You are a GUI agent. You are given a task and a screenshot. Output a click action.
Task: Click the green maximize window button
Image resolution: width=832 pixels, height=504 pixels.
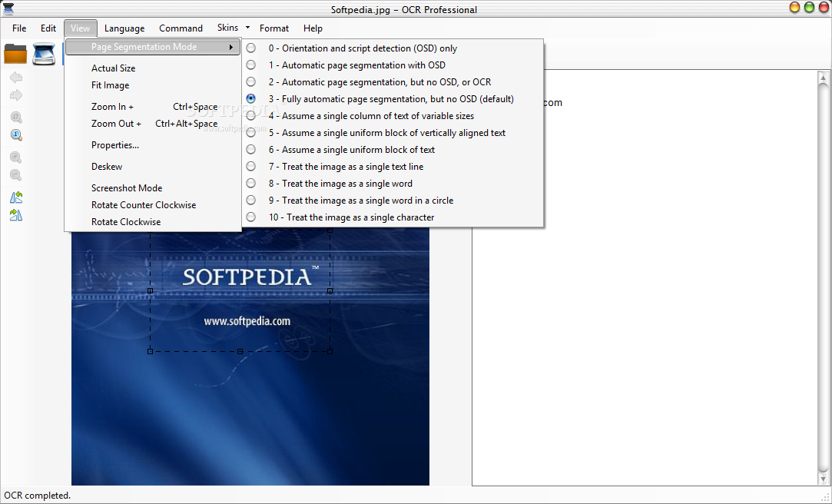(809, 8)
